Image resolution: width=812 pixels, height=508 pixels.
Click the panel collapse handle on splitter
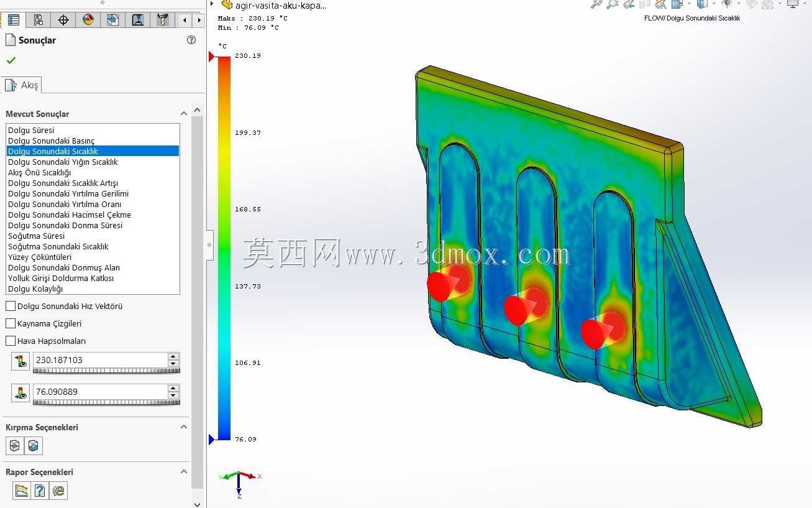click(x=209, y=245)
